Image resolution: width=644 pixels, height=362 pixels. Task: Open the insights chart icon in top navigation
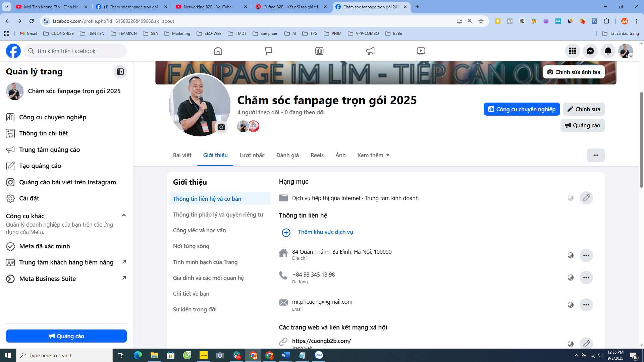[319, 51]
